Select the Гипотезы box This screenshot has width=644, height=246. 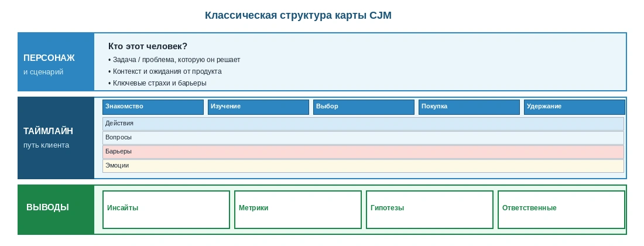tap(430, 210)
